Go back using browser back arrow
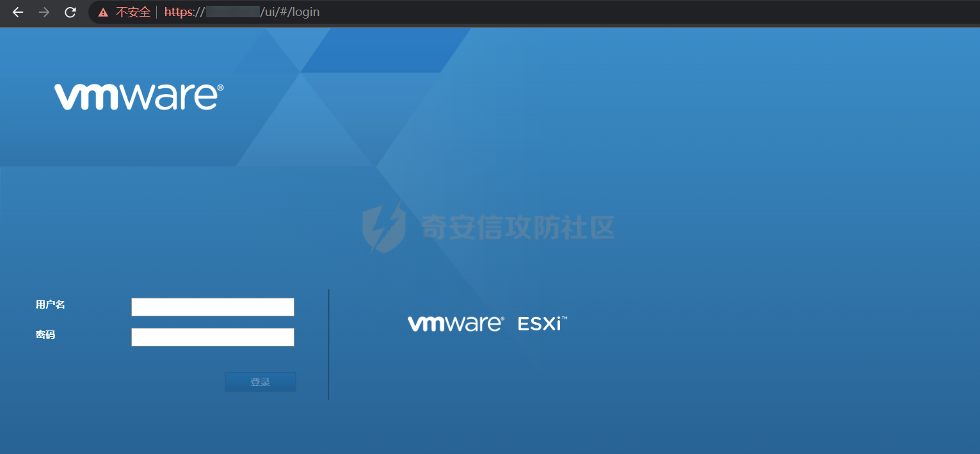 [x=17, y=12]
